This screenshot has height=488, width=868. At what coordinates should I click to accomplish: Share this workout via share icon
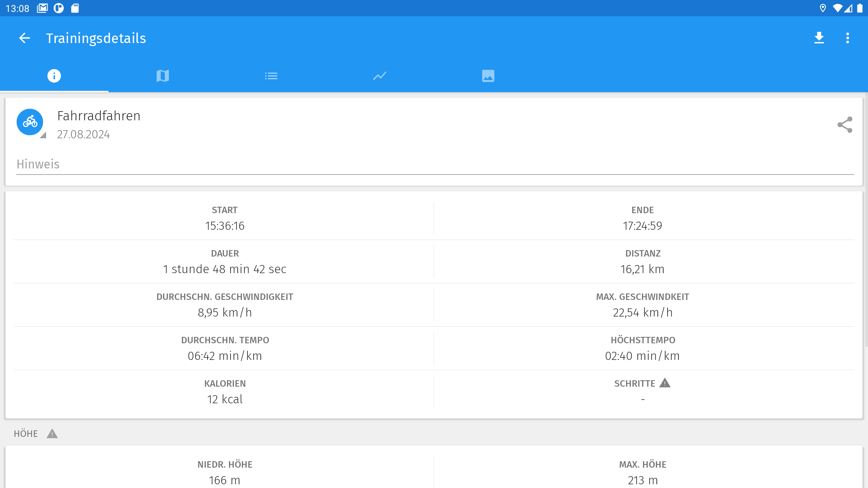point(845,125)
